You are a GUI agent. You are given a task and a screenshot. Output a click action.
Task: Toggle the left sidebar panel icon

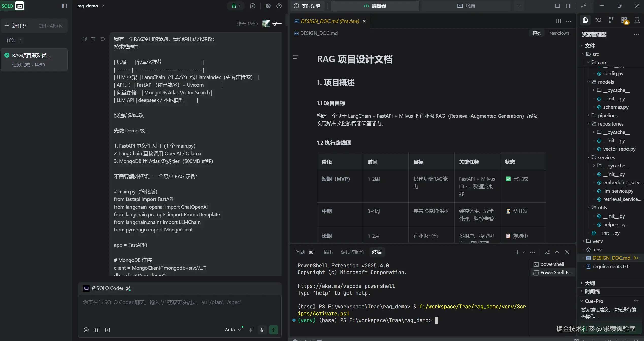click(64, 6)
